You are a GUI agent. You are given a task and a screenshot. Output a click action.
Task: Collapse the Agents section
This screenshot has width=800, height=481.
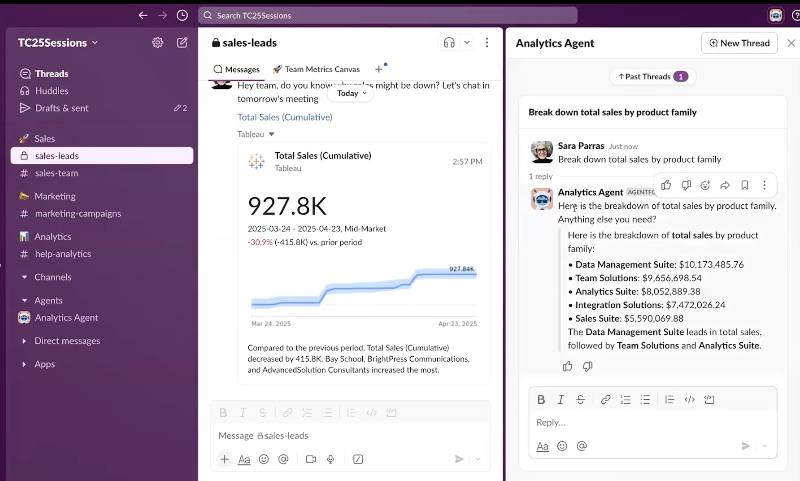pyautogui.click(x=24, y=300)
